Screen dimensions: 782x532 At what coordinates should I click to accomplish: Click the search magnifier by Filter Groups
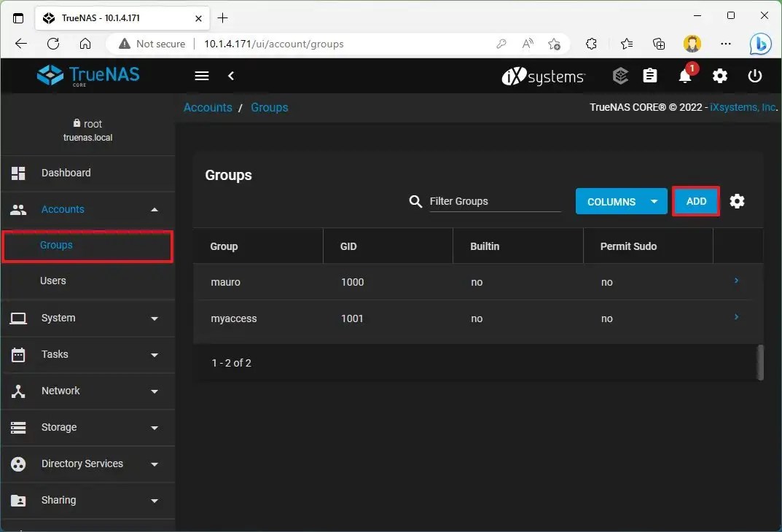point(415,202)
